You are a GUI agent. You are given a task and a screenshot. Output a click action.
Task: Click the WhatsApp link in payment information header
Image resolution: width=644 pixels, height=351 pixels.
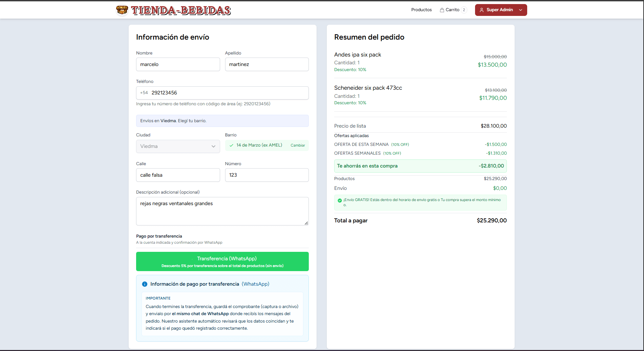(256, 284)
